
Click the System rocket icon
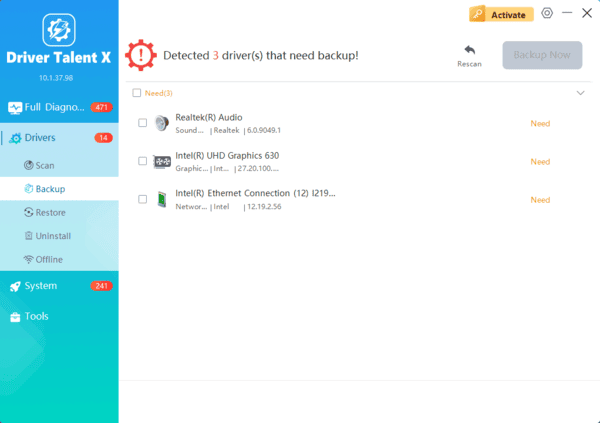(15, 286)
